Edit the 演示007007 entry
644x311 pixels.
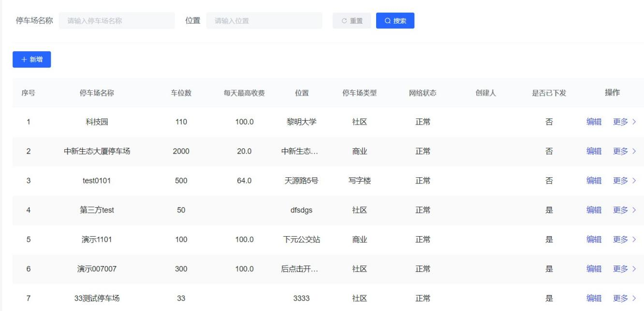coord(594,269)
